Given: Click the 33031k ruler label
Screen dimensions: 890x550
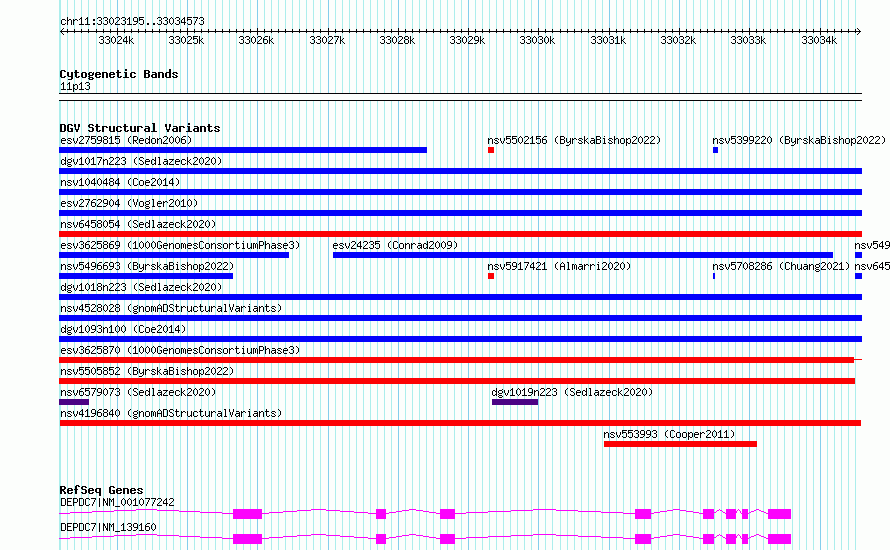Looking at the screenshot, I should tap(608, 41).
